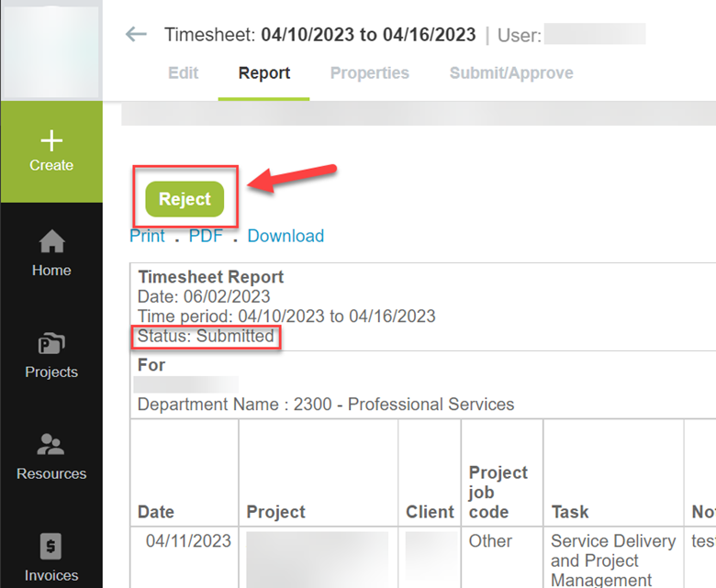Click the timesheet title date range
The width and height of the screenshot is (716, 588).
coord(368,35)
